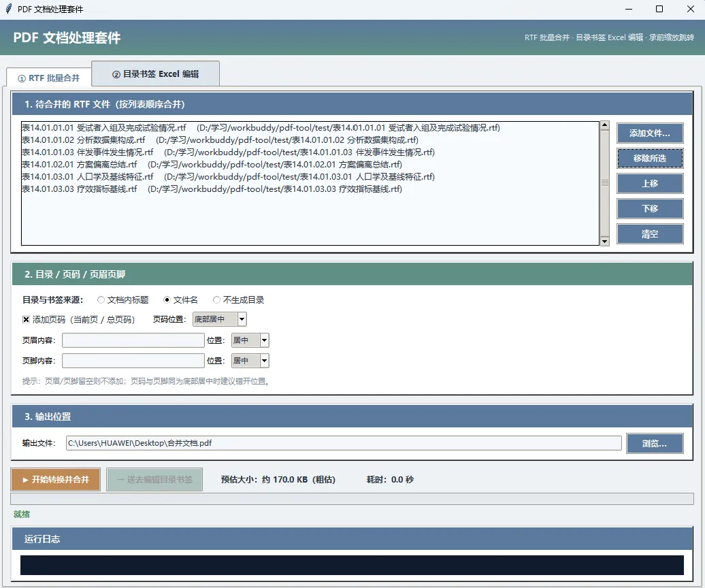Screen dimensions: 705x588
Task: Start conversion with 开始转换并合并
Action: (x=56, y=479)
